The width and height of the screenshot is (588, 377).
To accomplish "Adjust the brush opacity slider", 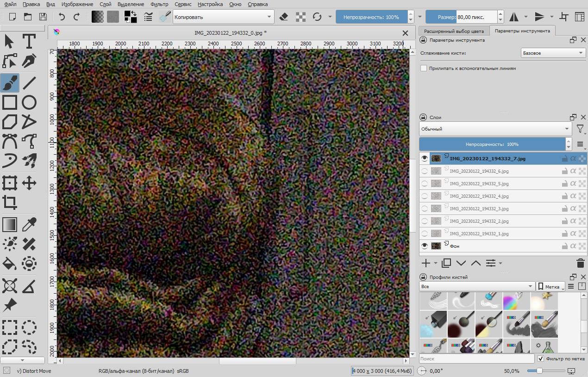I will point(371,17).
